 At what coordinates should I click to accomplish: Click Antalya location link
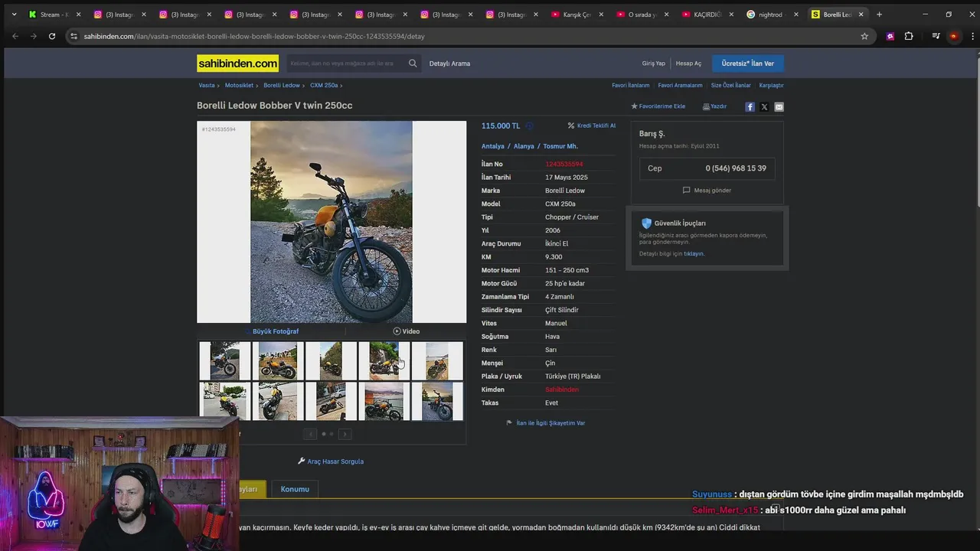pyautogui.click(x=493, y=146)
